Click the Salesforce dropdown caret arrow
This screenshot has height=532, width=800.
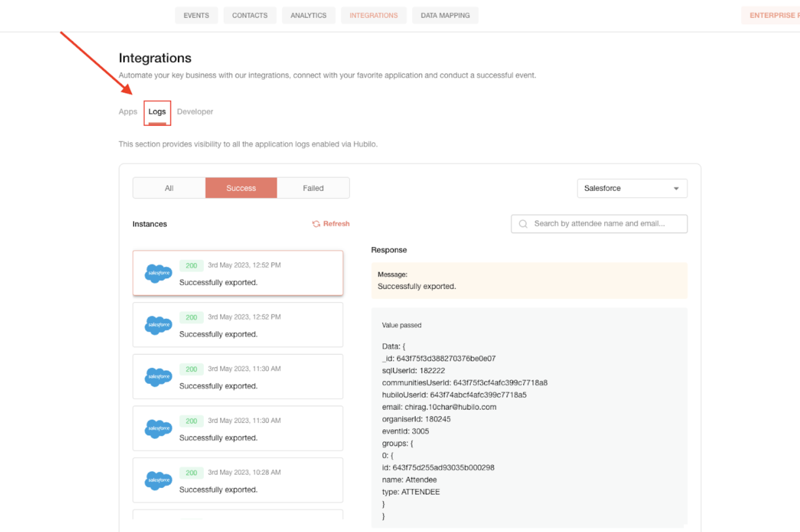(676, 188)
